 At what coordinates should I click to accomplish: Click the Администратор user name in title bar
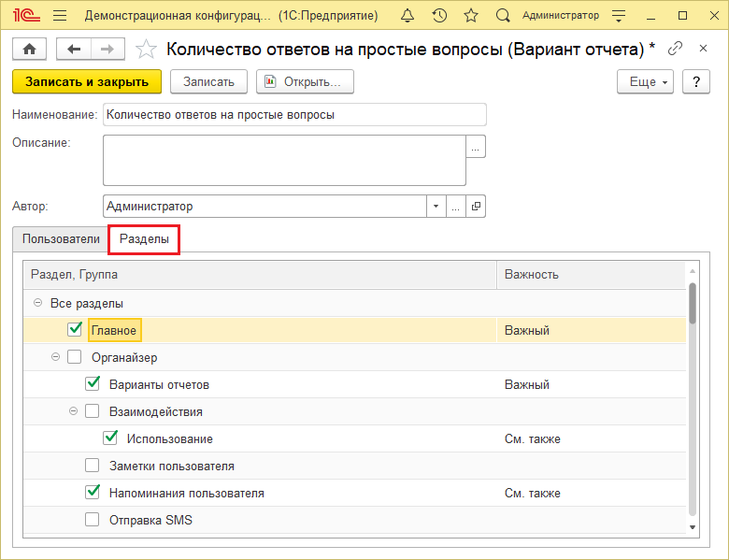coord(561,15)
